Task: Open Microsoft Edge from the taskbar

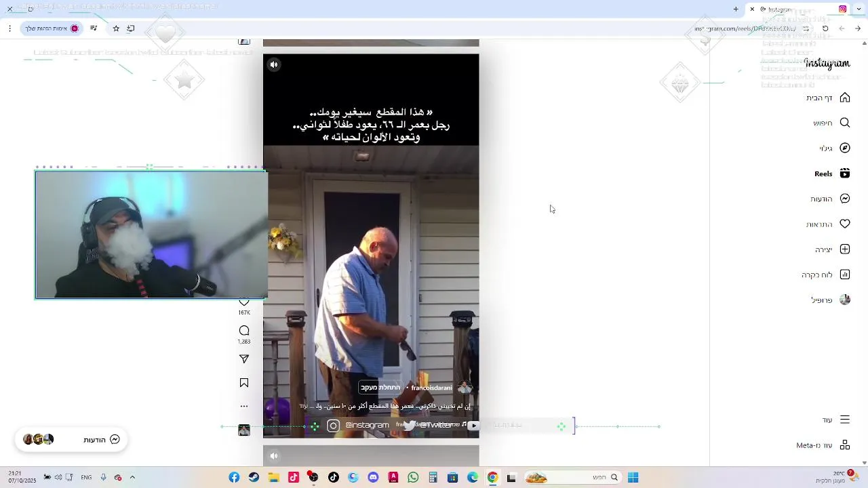Action: click(x=473, y=478)
